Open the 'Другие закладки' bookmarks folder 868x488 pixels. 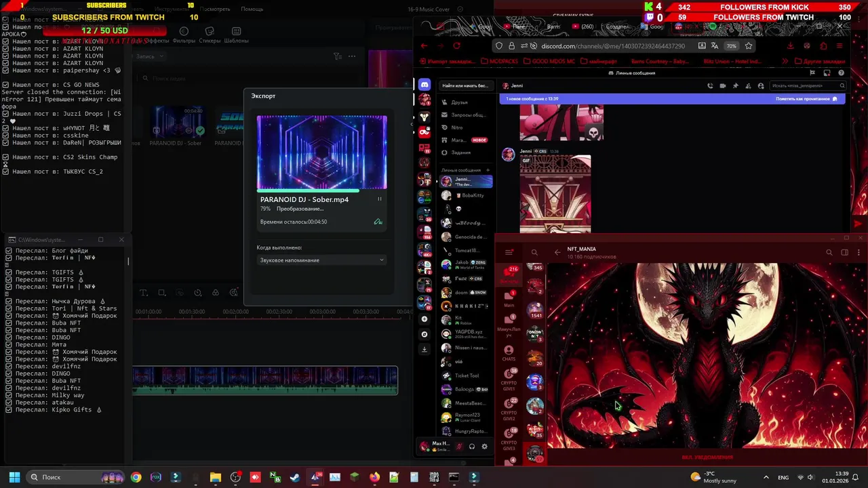819,62
